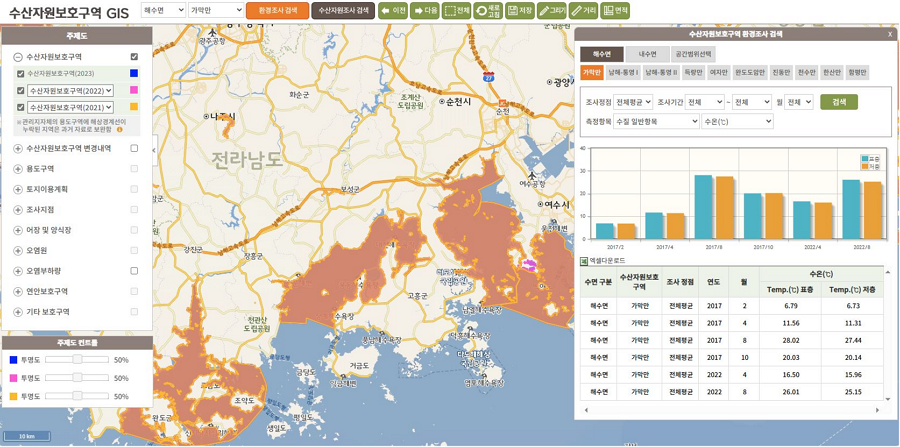
Task: Uncheck the 수산자원보호구역(2021) layer checkbox
Action: click(x=21, y=107)
